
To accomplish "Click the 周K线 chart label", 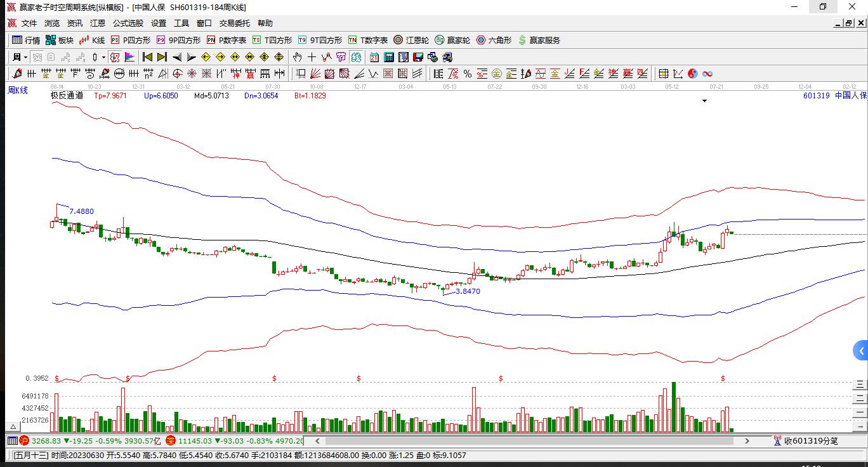I will pos(18,90).
